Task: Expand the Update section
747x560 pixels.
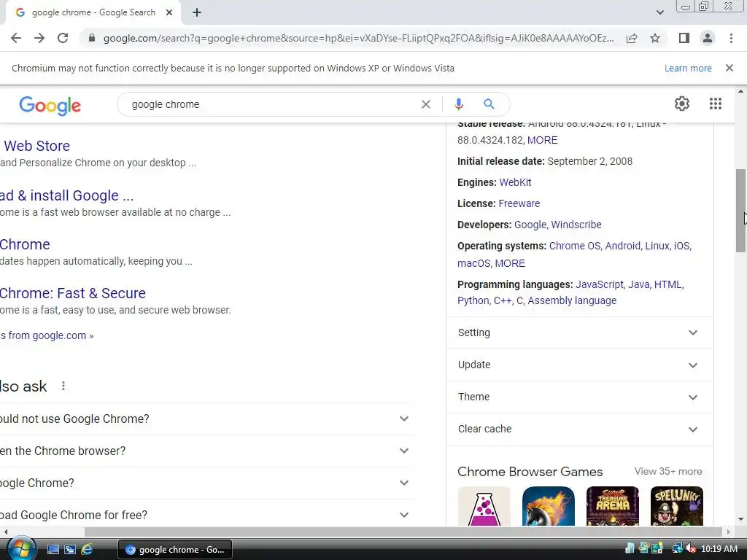Action: tap(580, 365)
